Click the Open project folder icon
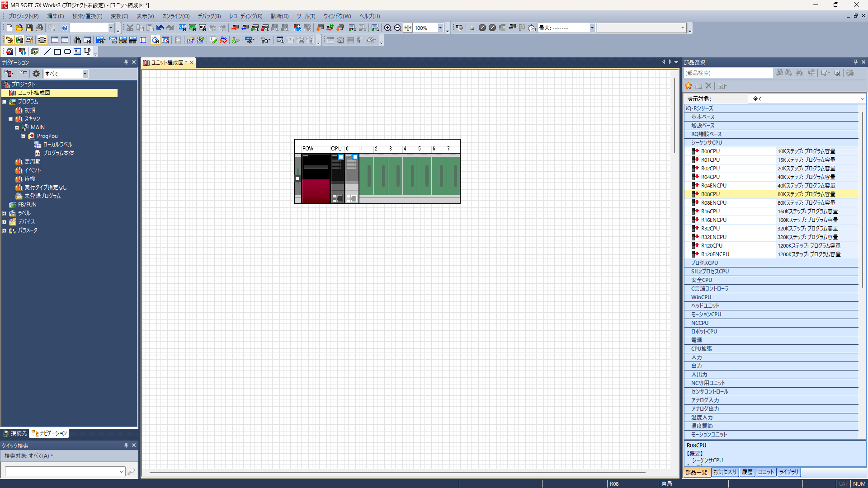 point(19,28)
